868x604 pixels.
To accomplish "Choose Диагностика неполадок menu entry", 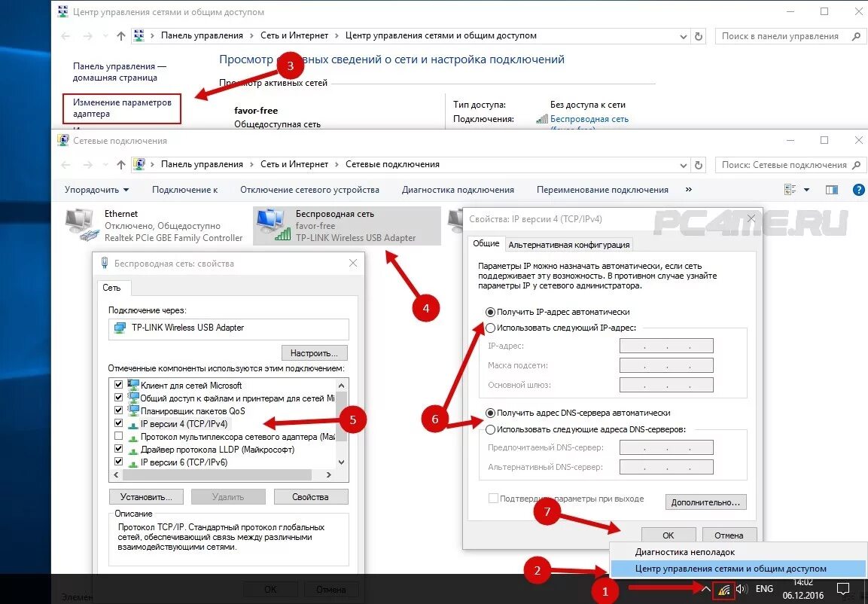I will [685, 552].
